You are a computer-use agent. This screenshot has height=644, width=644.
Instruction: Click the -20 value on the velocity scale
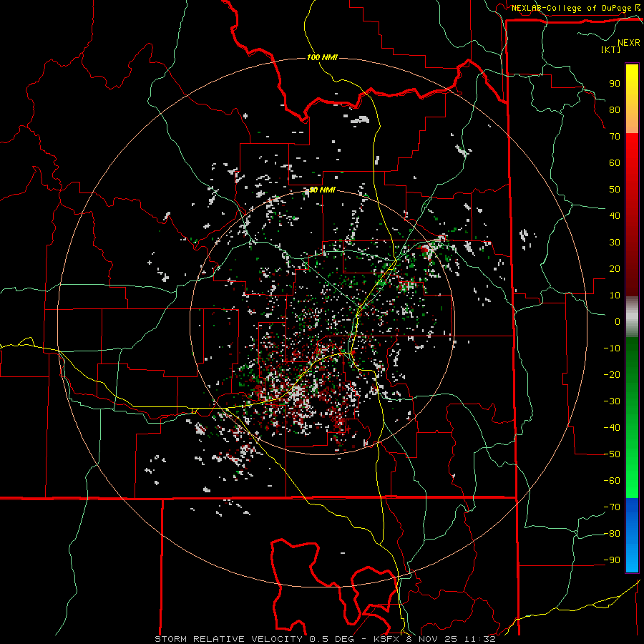(x=612, y=375)
